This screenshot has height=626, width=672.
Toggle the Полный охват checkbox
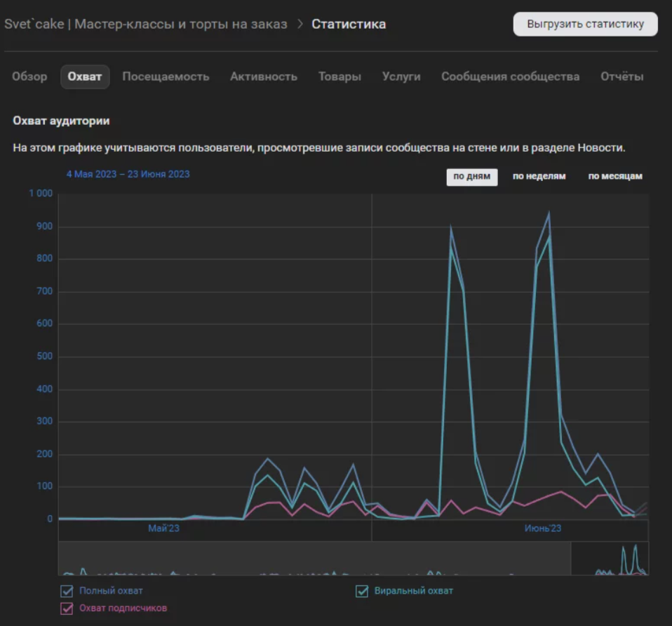(67, 591)
